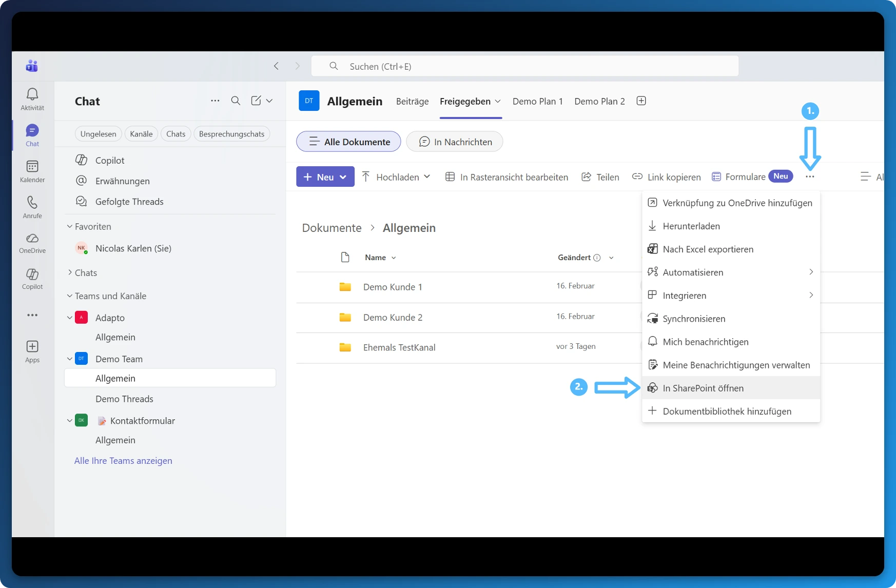Open the Demo Plan 2 tab
This screenshot has height=588, width=896.
[x=599, y=101]
